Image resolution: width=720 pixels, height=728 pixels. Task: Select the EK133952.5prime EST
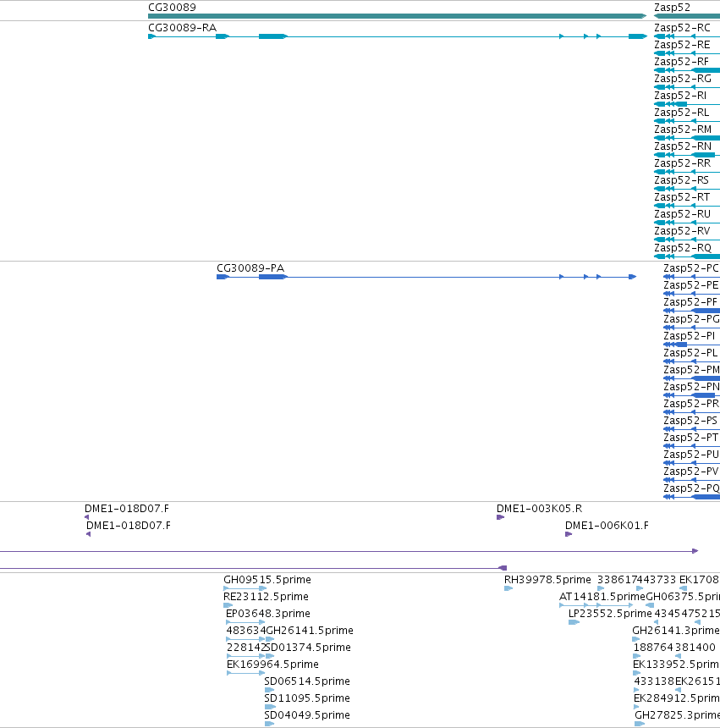676,665
